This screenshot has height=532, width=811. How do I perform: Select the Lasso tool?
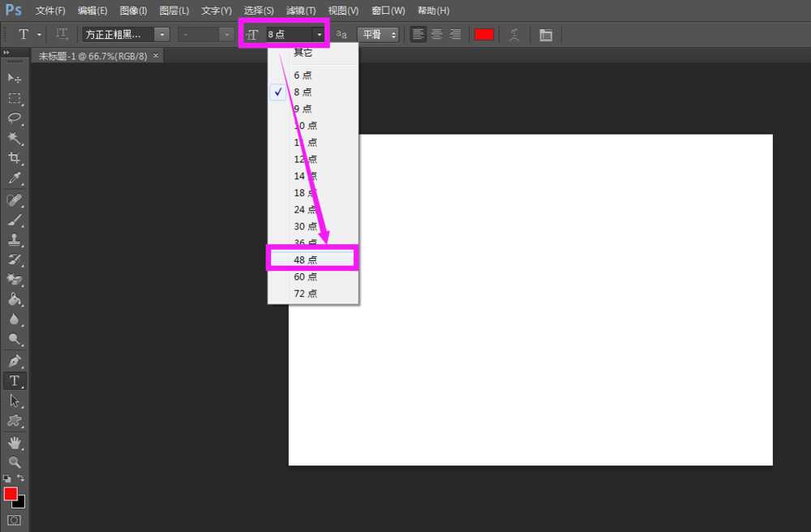click(x=14, y=118)
